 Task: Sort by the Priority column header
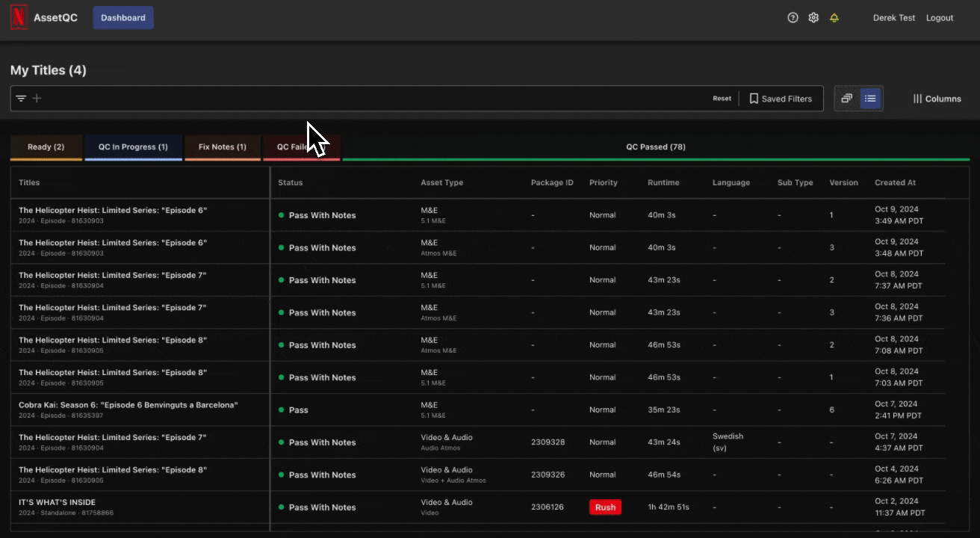pyautogui.click(x=604, y=182)
